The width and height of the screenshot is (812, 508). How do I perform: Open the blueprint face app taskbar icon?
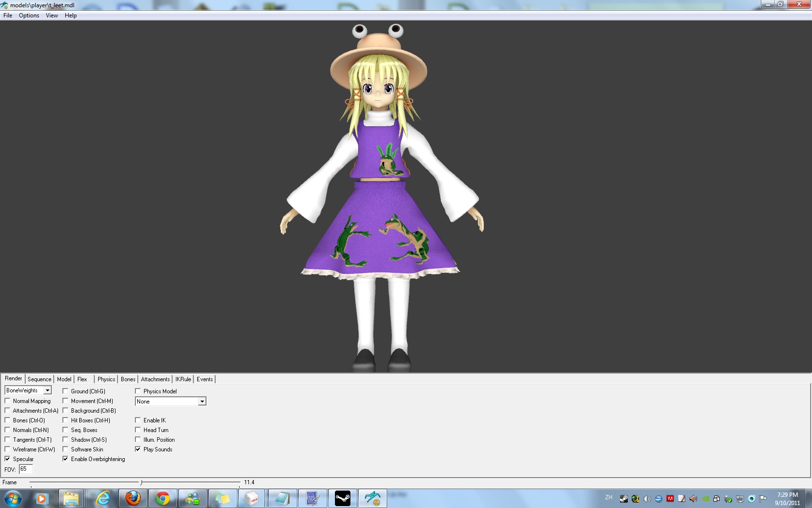tap(312, 498)
